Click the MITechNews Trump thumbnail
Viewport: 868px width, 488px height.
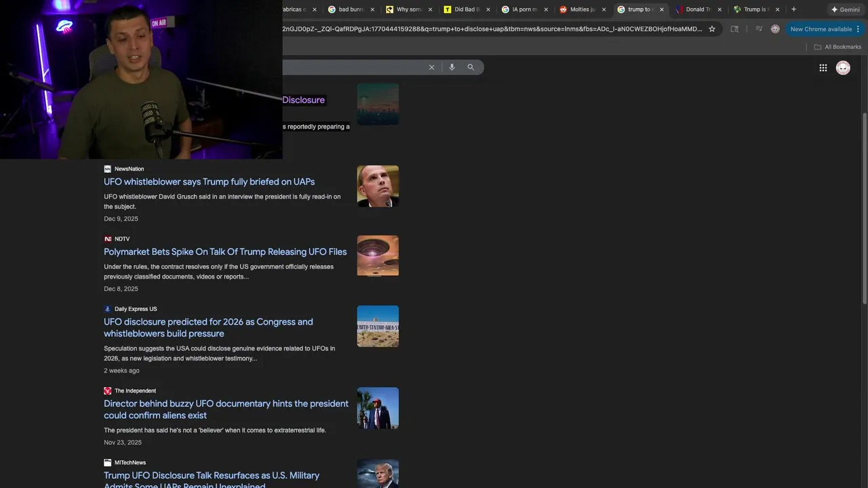click(x=378, y=474)
